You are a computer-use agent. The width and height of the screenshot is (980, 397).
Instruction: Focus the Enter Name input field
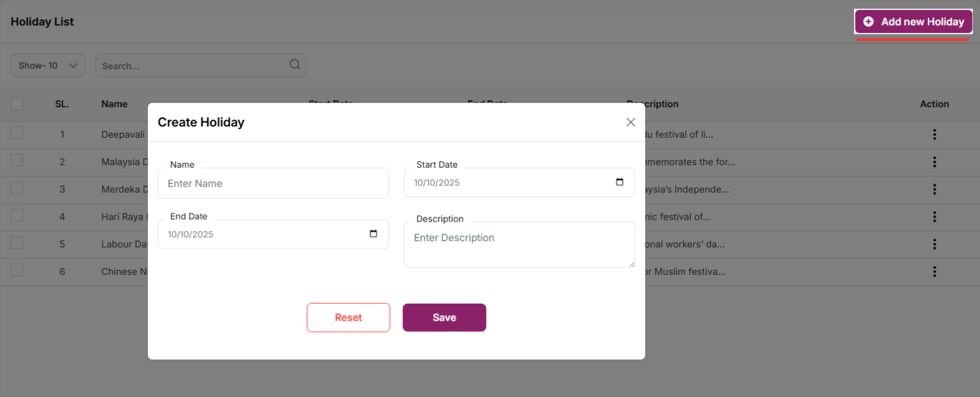[273, 183]
